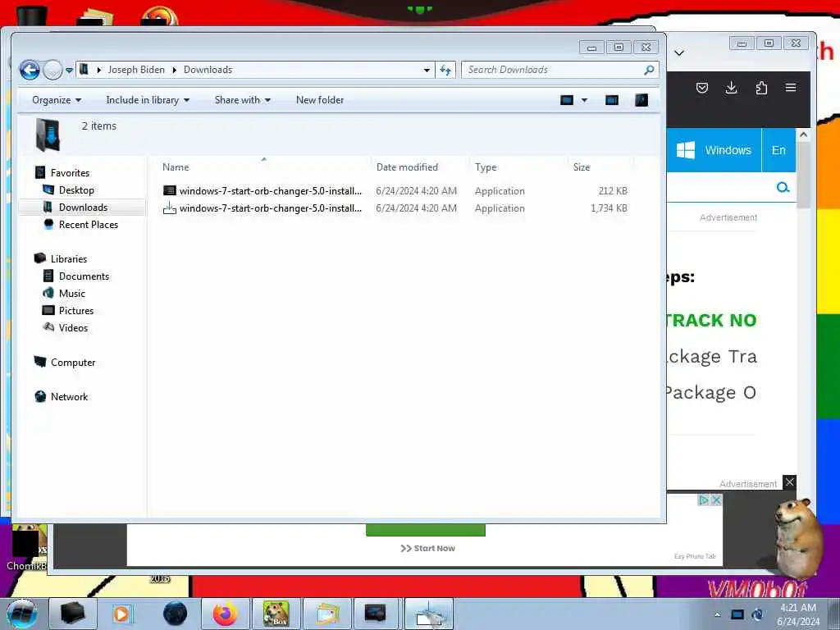Click the browser scrollbar up arrow
The width and height of the screenshot is (840, 630).
coord(803,135)
